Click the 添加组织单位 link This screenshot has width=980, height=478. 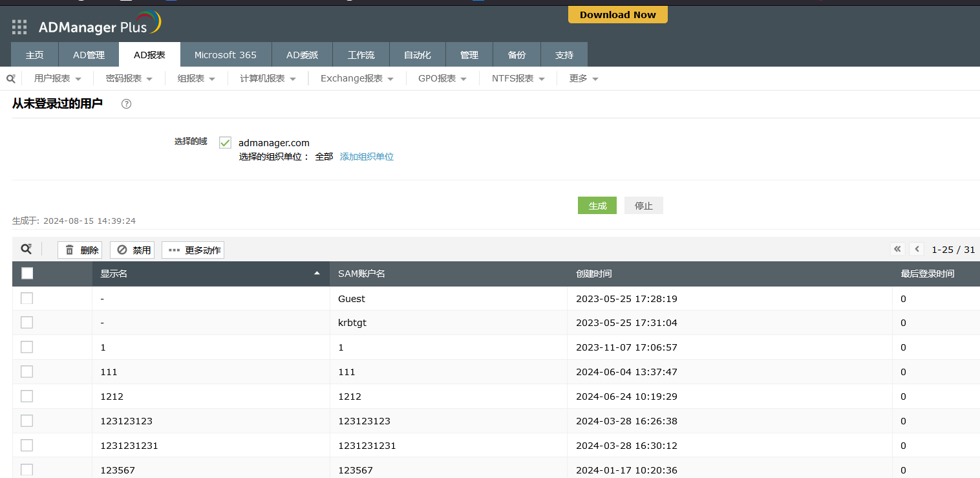pos(367,157)
